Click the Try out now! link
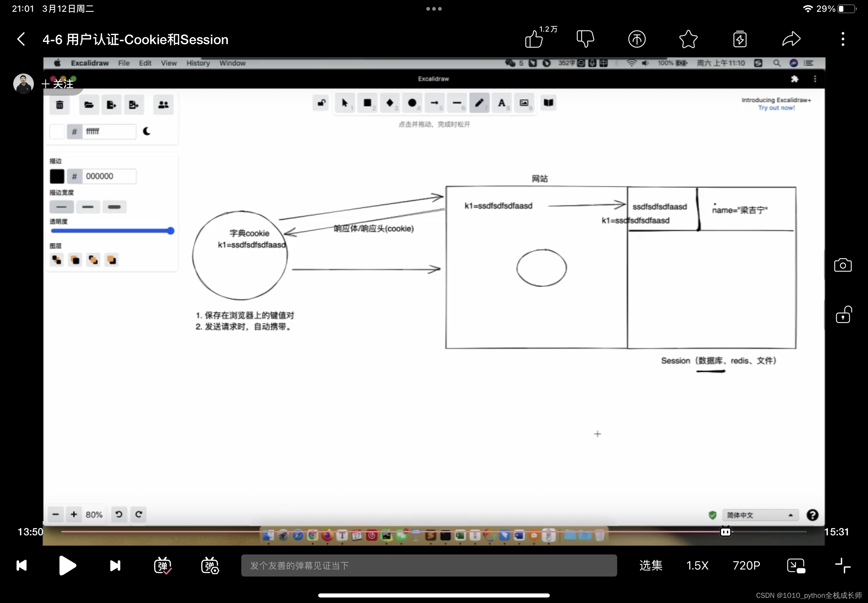The width and height of the screenshot is (868, 603). tap(776, 108)
